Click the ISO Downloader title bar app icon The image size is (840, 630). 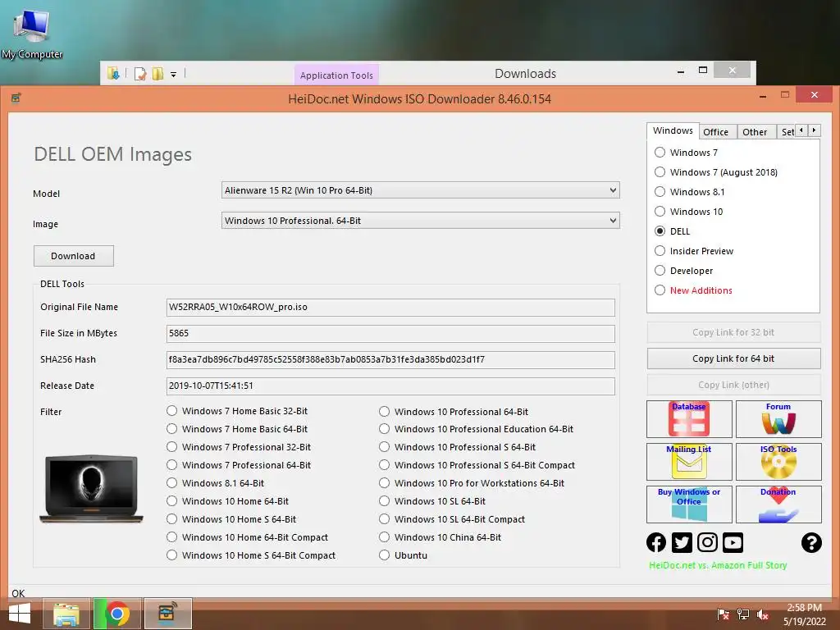(x=16, y=98)
